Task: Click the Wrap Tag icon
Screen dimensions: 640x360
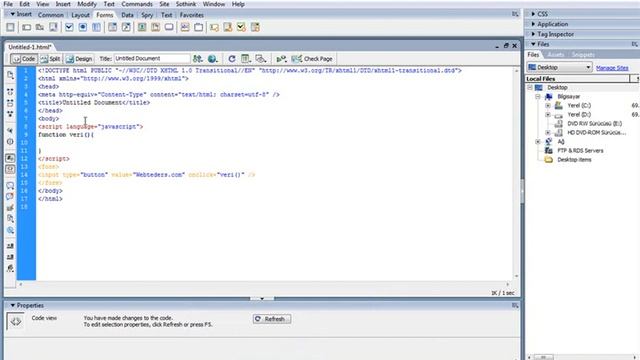Action: tap(10, 208)
